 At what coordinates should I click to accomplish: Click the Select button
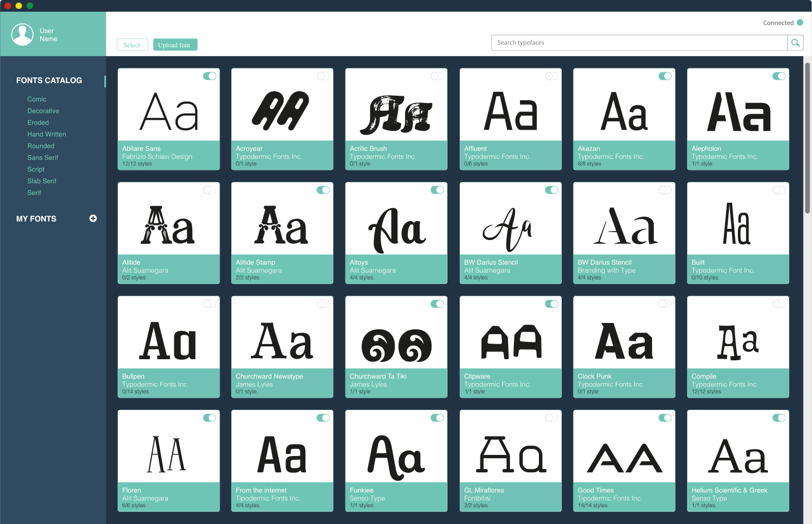[x=132, y=45]
